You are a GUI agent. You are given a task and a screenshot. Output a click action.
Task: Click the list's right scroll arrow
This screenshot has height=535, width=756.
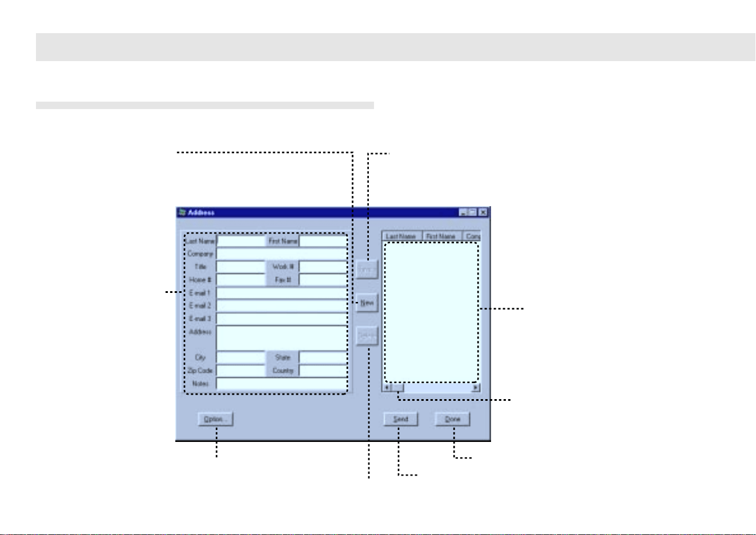[476, 388]
